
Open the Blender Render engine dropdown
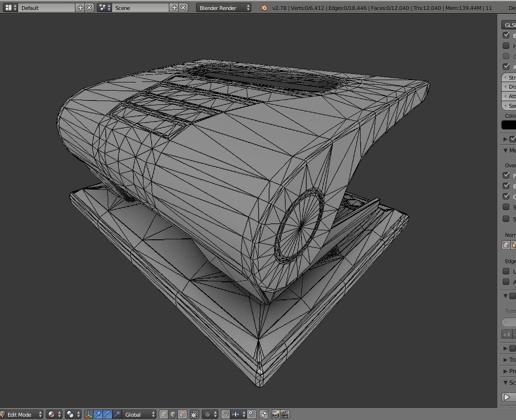point(224,8)
